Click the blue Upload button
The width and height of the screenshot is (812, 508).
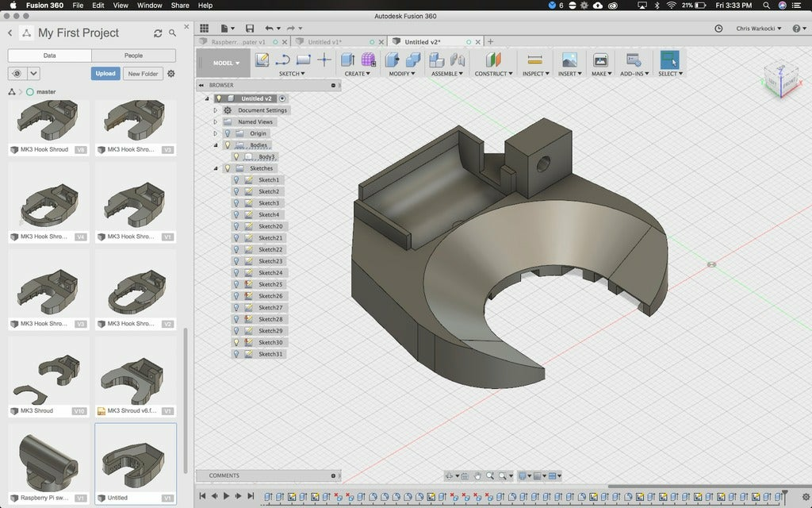tap(105, 74)
